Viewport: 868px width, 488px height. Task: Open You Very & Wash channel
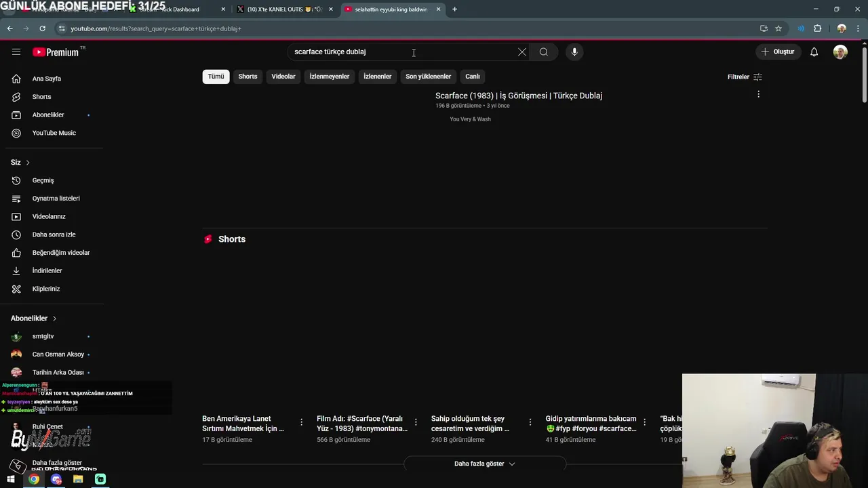click(470, 119)
